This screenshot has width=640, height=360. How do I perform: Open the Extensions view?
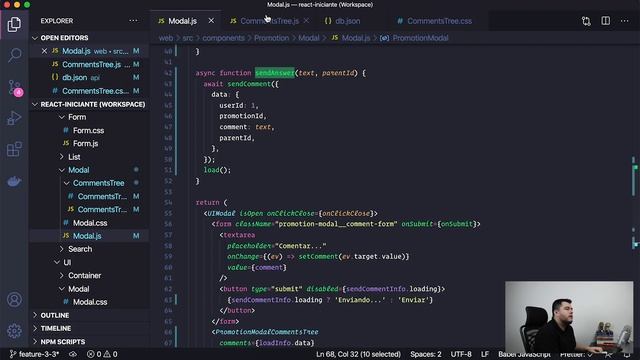(14, 149)
